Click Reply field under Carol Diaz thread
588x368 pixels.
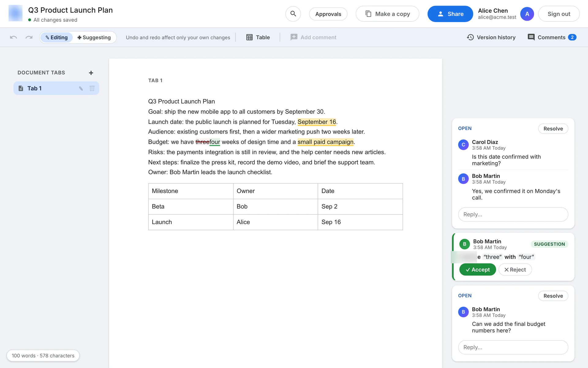pyautogui.click(x=513, y=214)
